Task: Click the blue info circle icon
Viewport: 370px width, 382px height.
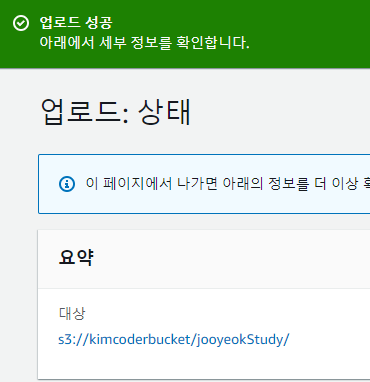Action: [x=67, y=184]
